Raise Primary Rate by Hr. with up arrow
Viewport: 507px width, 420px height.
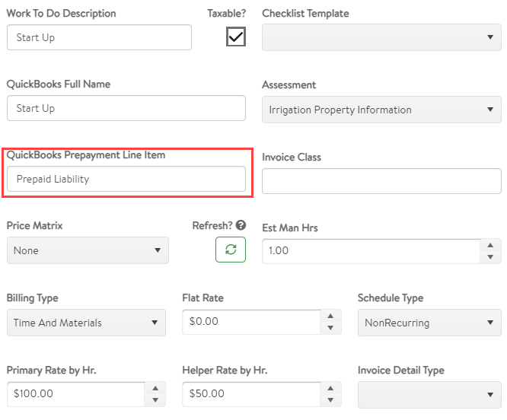[155, 388]
